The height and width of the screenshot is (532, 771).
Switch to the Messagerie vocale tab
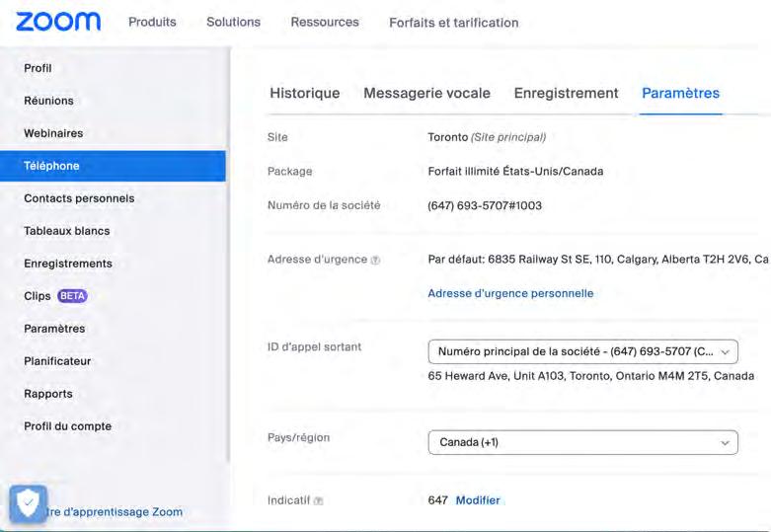426,93
